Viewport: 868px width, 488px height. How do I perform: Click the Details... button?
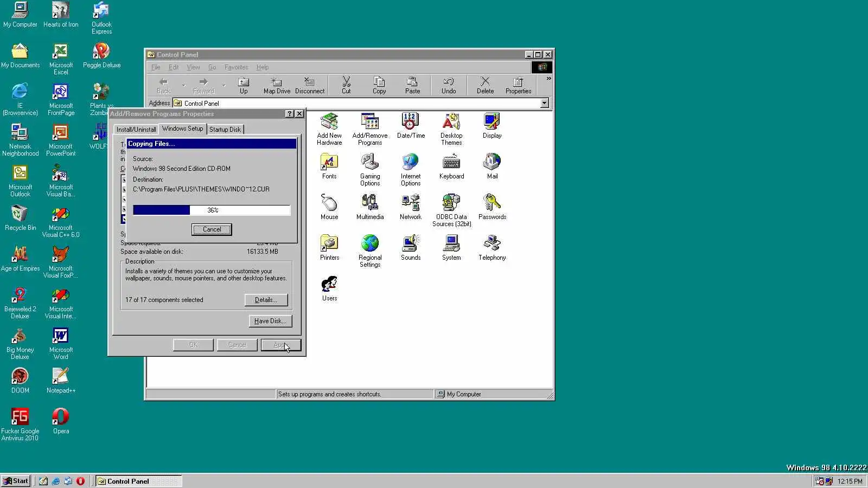click(266, 300)
